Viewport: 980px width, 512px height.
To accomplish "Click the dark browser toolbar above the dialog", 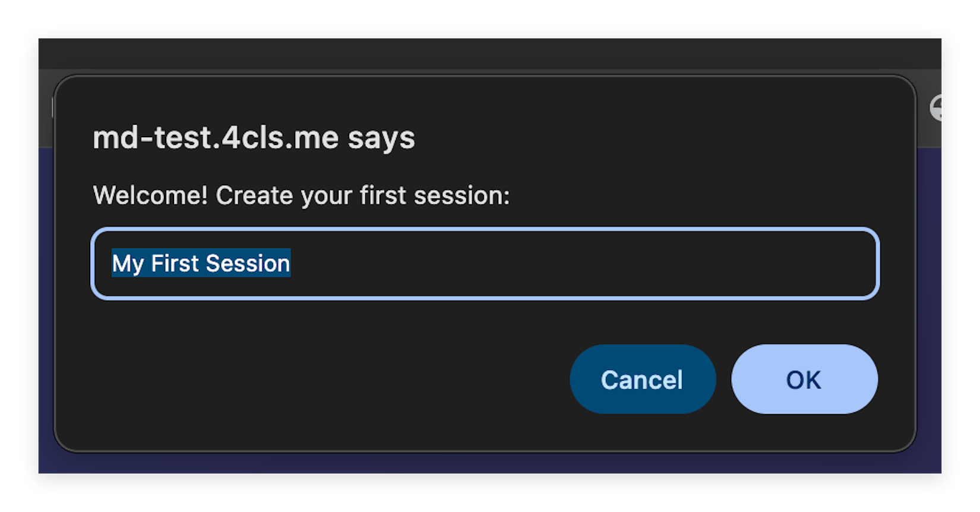I will [x=475, y=53].
